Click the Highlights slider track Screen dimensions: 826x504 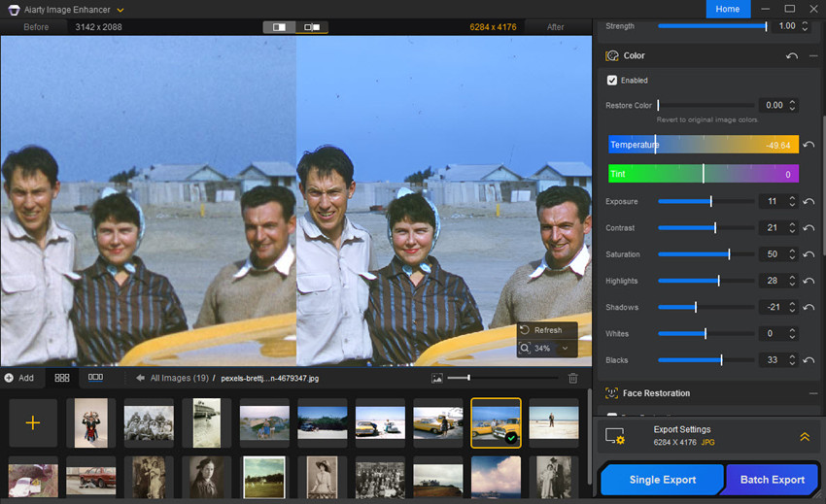pyautogui.click(x=706, y=281)
